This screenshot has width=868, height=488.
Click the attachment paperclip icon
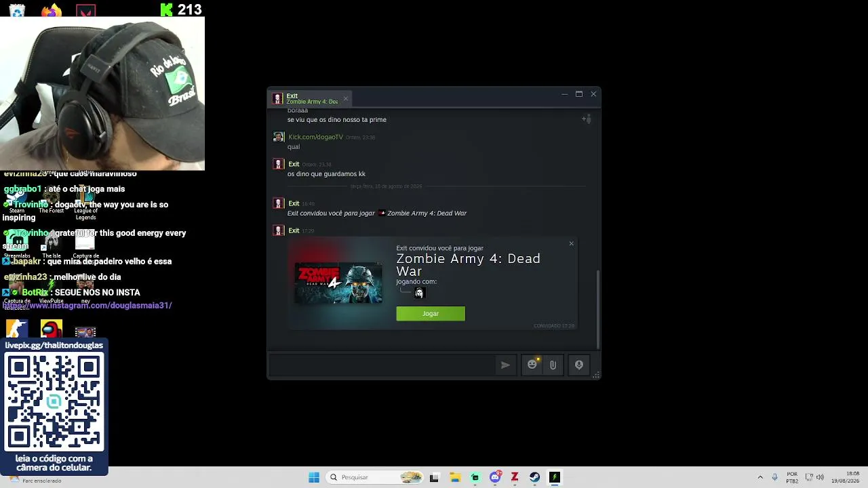(553, 365)
